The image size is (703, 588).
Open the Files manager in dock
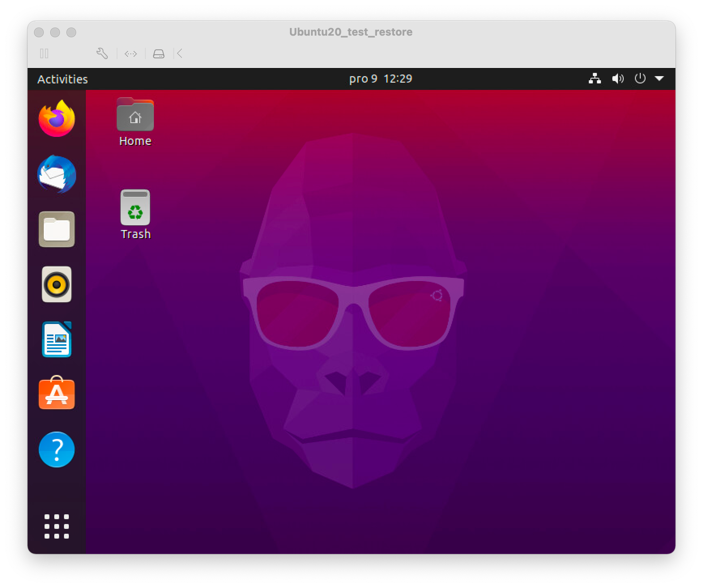coord(57,229)
